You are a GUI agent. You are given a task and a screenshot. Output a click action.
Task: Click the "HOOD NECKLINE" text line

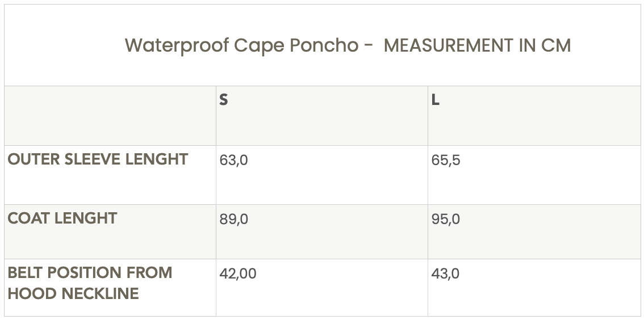[73, 294]
